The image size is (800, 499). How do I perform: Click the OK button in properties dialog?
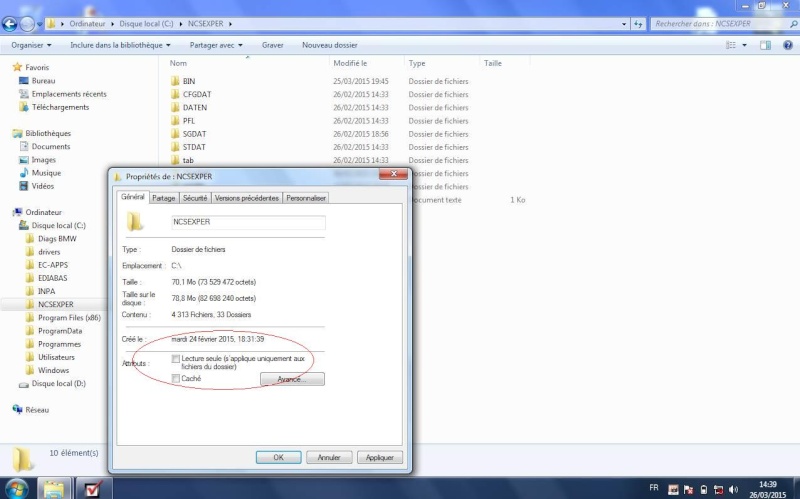(279, 457)
